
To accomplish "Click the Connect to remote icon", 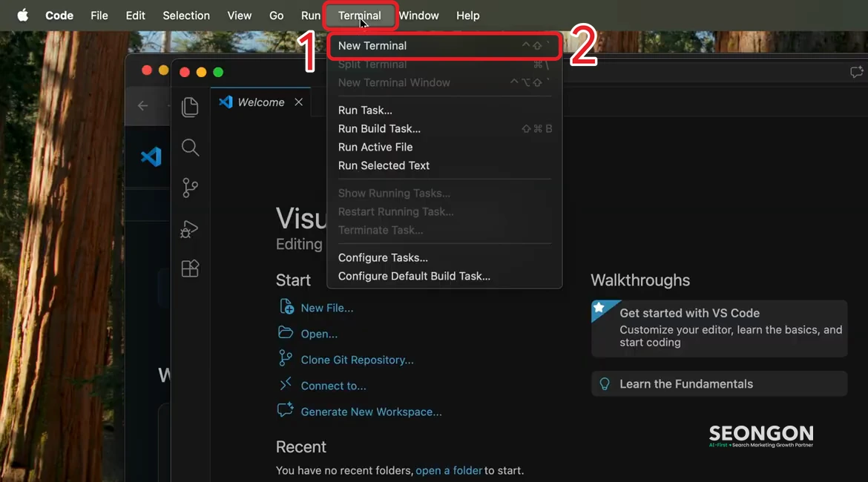I will tap(286, 383).
